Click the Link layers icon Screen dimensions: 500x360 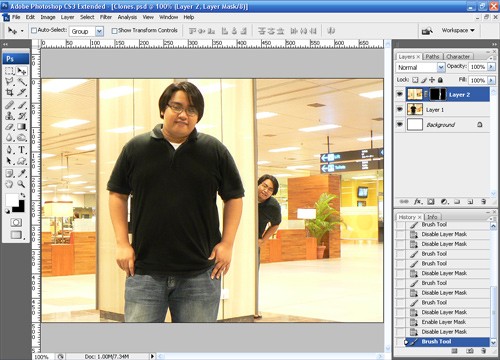tap(404, 202)
